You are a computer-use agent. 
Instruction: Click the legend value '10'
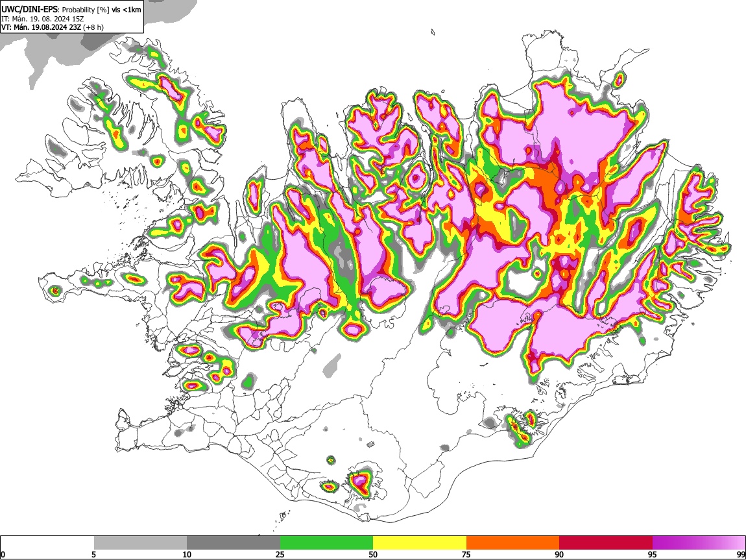[187, 554]
